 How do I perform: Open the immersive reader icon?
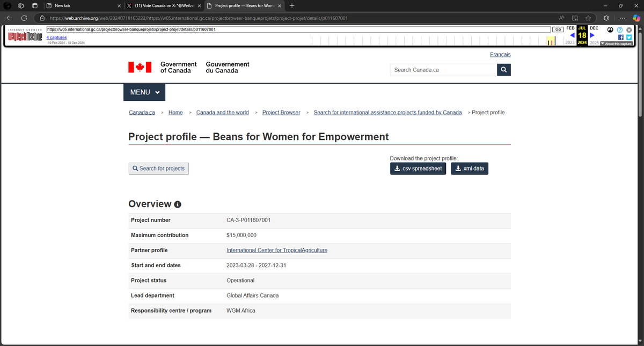pyautogui.click(x=575, y=18)
